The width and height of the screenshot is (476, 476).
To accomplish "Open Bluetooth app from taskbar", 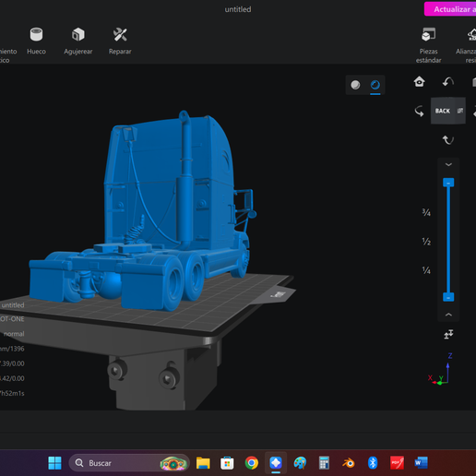I will (x=373, y=463).
